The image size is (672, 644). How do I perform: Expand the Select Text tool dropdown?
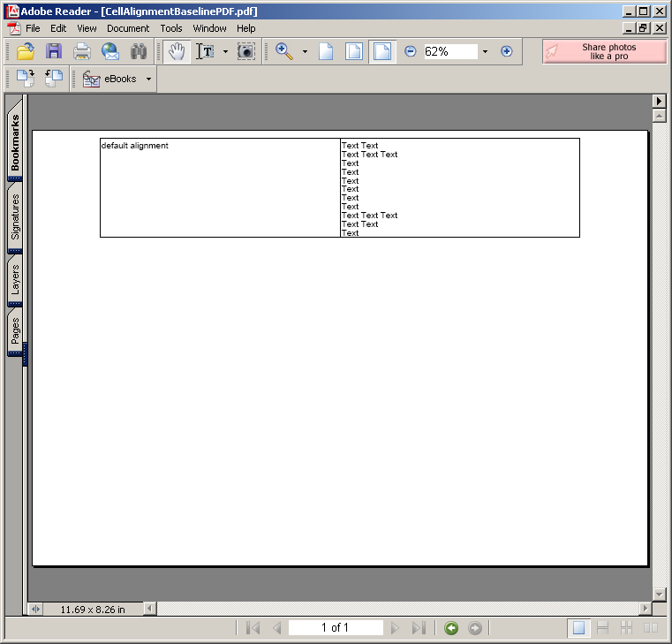(225, 51)
